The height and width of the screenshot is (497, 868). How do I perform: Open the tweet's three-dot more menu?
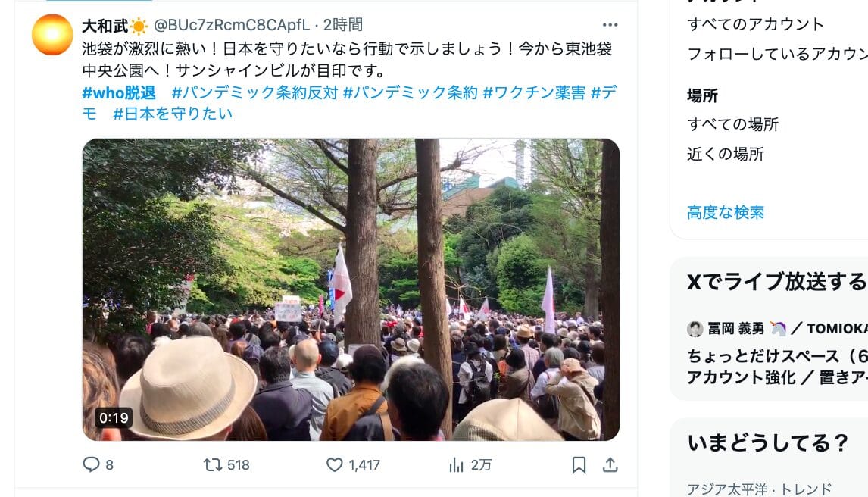pos(610,25)
